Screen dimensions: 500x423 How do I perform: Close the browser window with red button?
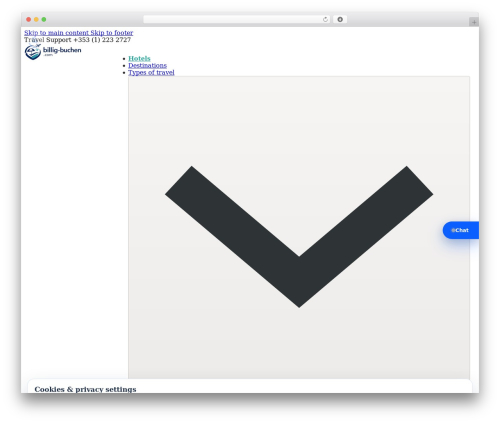click(x=29, y=19)
